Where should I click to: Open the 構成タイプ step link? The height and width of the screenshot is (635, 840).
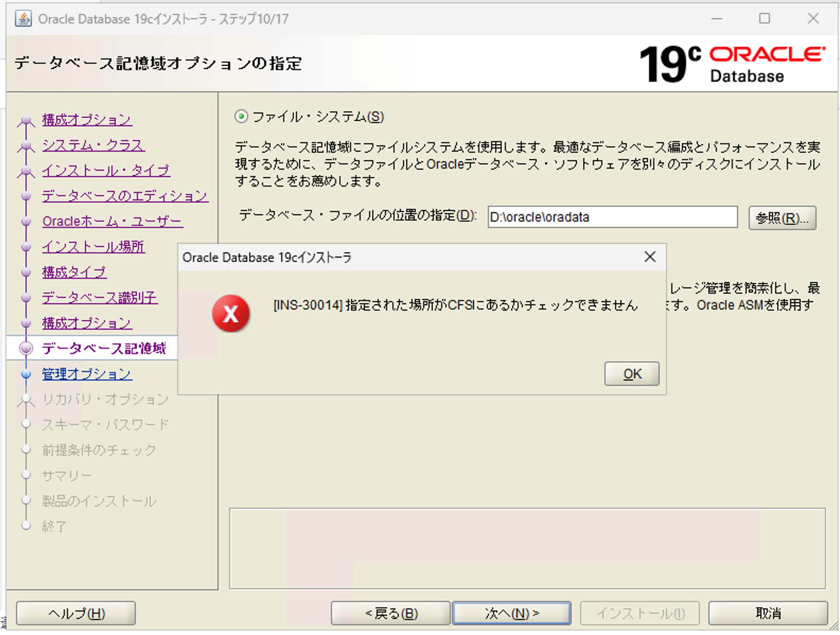coord(74,272)
